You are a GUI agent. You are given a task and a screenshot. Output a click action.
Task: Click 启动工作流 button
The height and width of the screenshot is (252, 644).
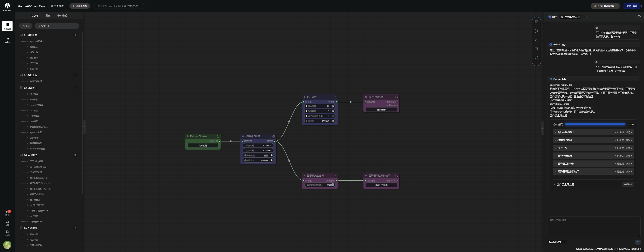632,6
